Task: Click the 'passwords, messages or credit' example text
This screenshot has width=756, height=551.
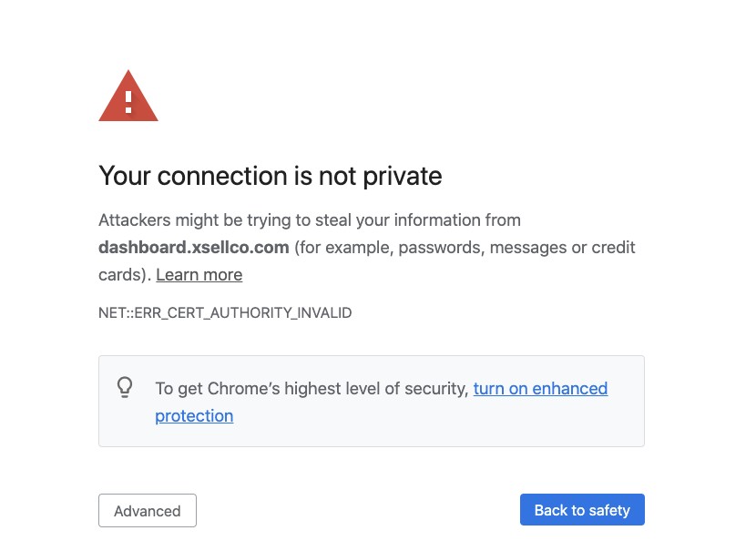Action: click(516, 248)
